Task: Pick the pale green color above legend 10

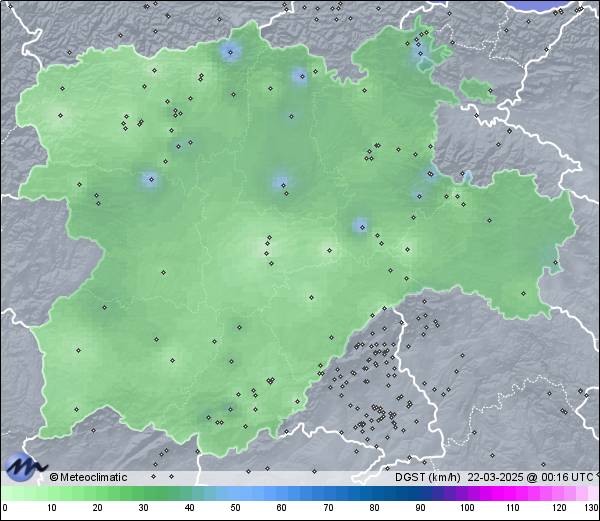Action: coord(52,493)
